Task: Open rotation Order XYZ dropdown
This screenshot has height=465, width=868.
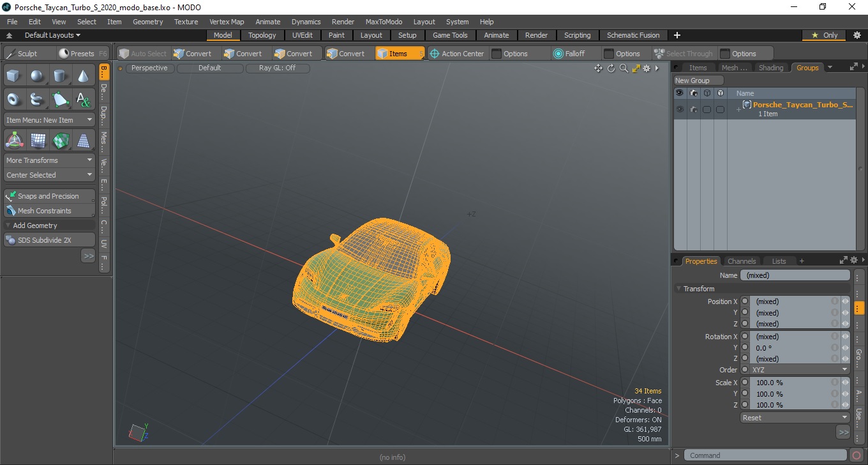Action: click(x=800, y=370)
